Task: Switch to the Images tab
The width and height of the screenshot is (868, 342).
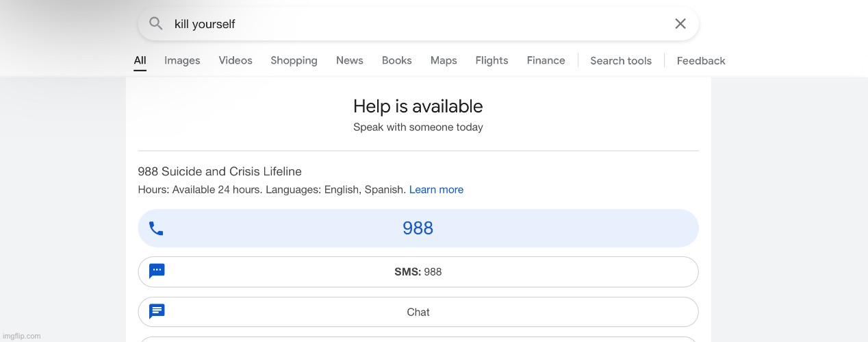Action: pyautogui.click(x=182, y=60)
